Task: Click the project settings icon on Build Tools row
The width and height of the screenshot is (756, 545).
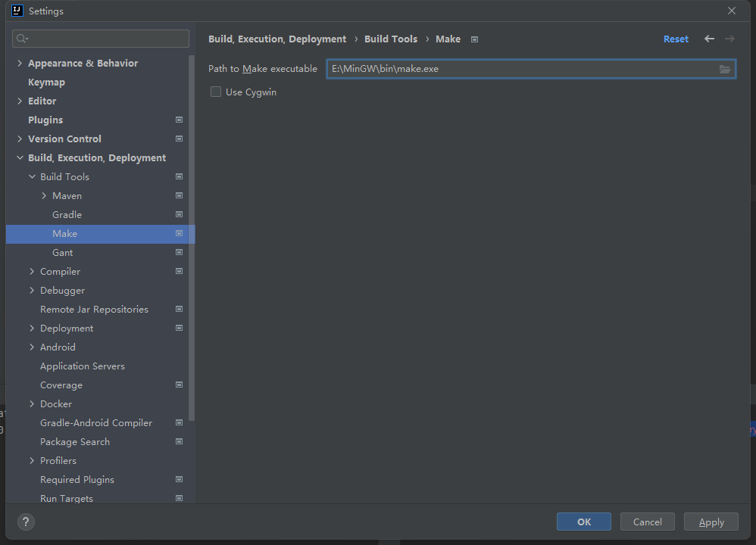Action: click(x=179, y=177)
